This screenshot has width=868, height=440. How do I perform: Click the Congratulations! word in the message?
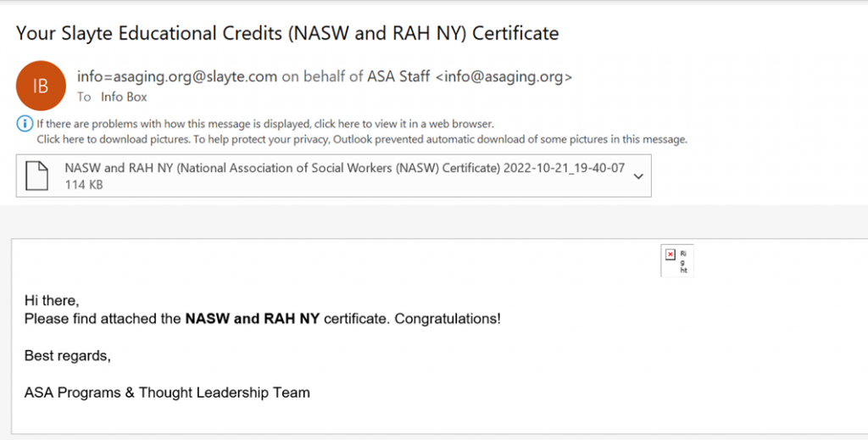448,319
